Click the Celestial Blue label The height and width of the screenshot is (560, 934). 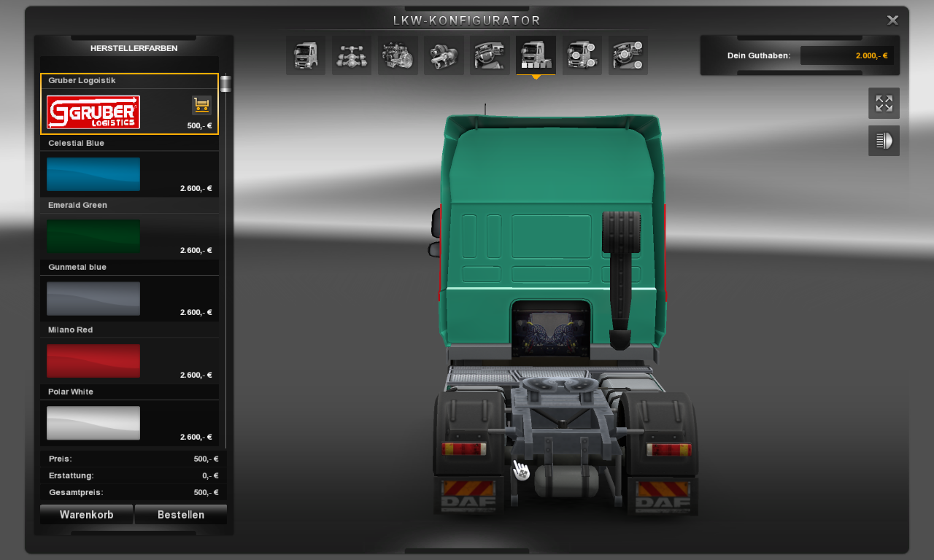[76, 143]
